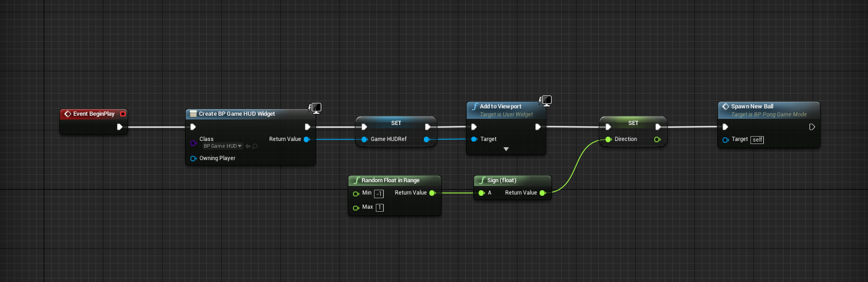Click the green output pin of the Direction SET node
Screen dimensions: 868x282
[657, 140]
